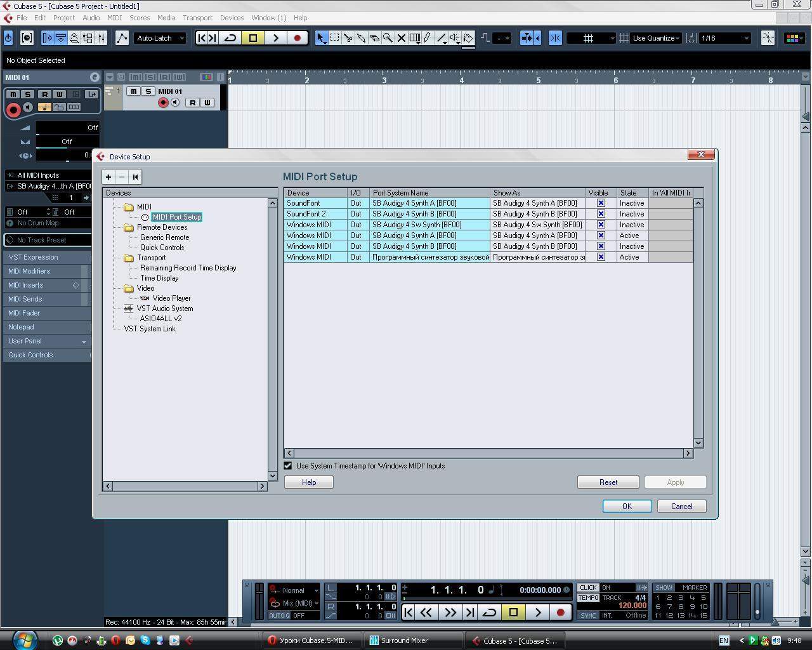The image size is (812, 650).
Task: Toggle Visible checkbox for SB Audigy Sw Synth
Action: coord(600,225)
